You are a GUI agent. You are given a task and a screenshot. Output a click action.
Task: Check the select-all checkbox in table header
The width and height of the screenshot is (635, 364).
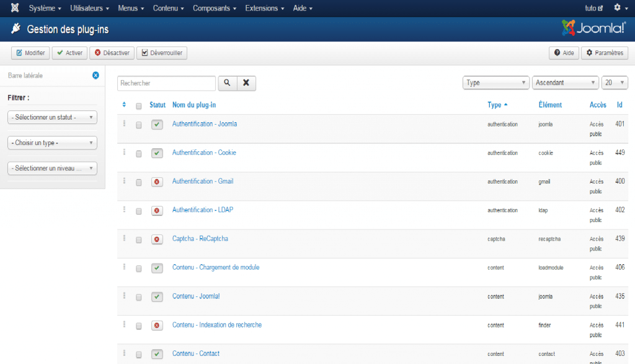(x=139, y=106)
